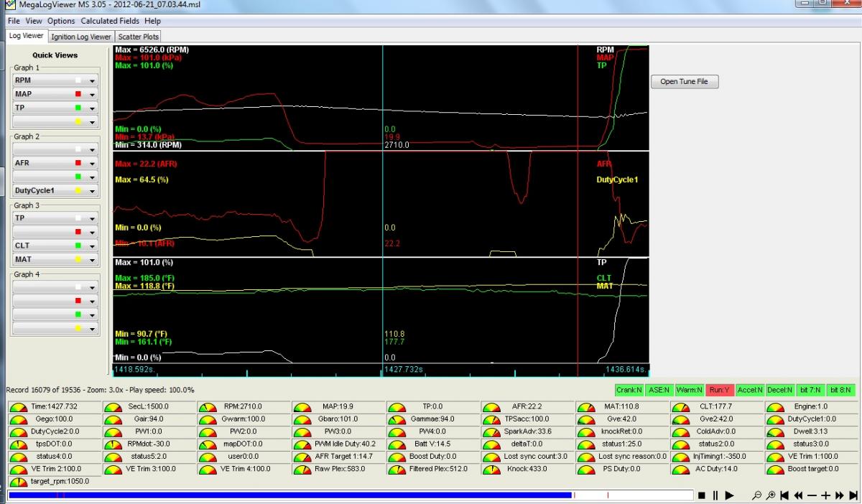
Task: Switch to the Scatter Plots tab
Action: click(139, 37)
